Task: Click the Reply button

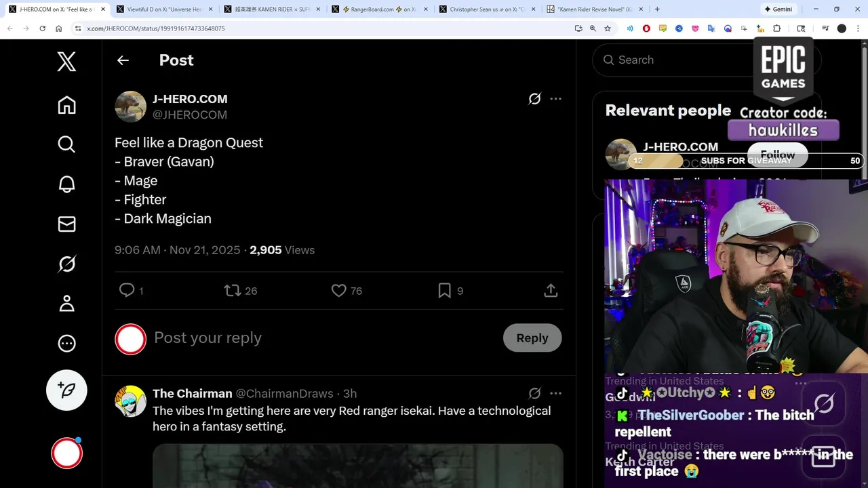Action: coord(532,338)
